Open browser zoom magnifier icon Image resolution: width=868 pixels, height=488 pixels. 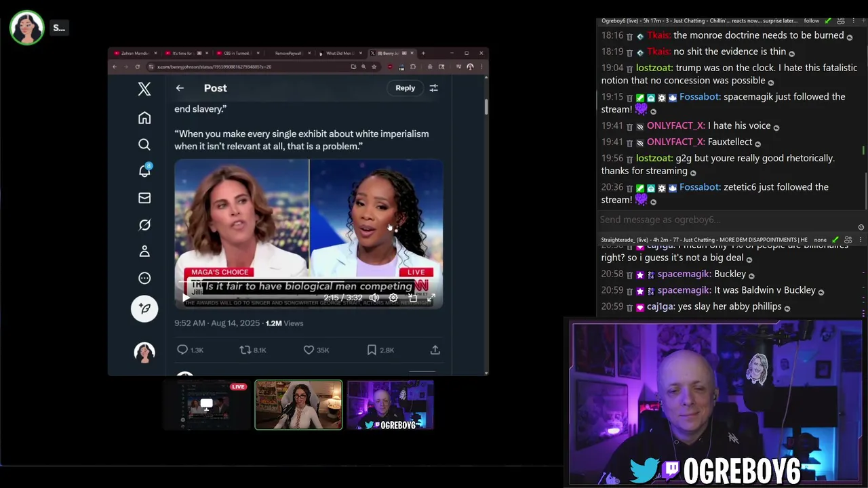(x=363, y=66)
